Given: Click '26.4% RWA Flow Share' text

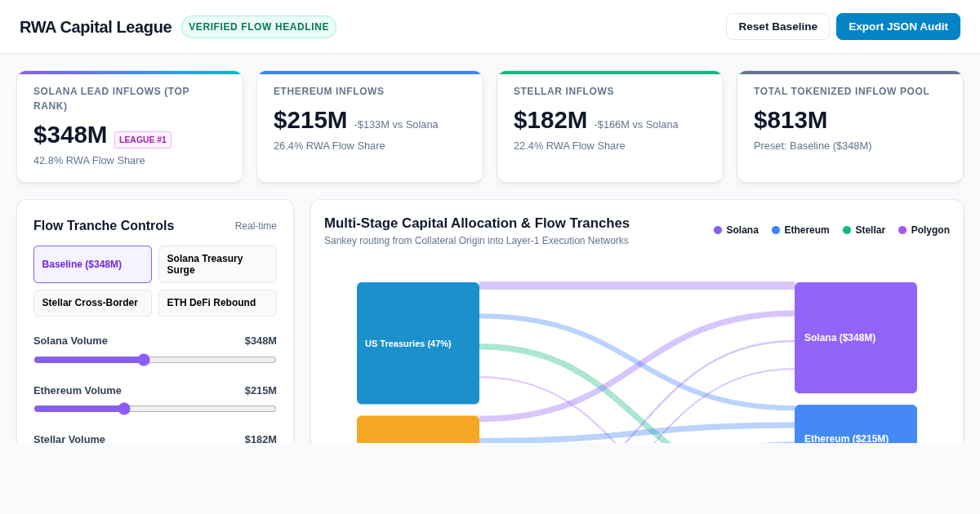Looking at the screenshot, I should tap(329, 146).
